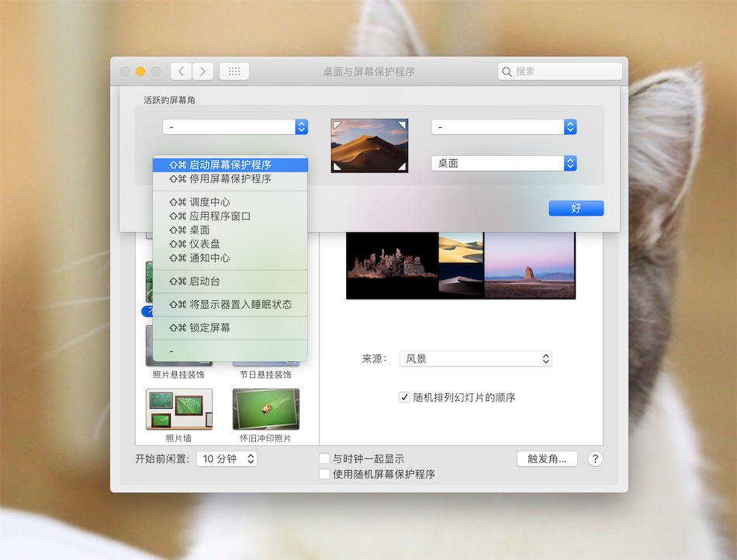The width and height of the screenshot is (737, 560).
Task: Uncheck 随机排列幻灯片的顺序
Action: coord(404,397)
